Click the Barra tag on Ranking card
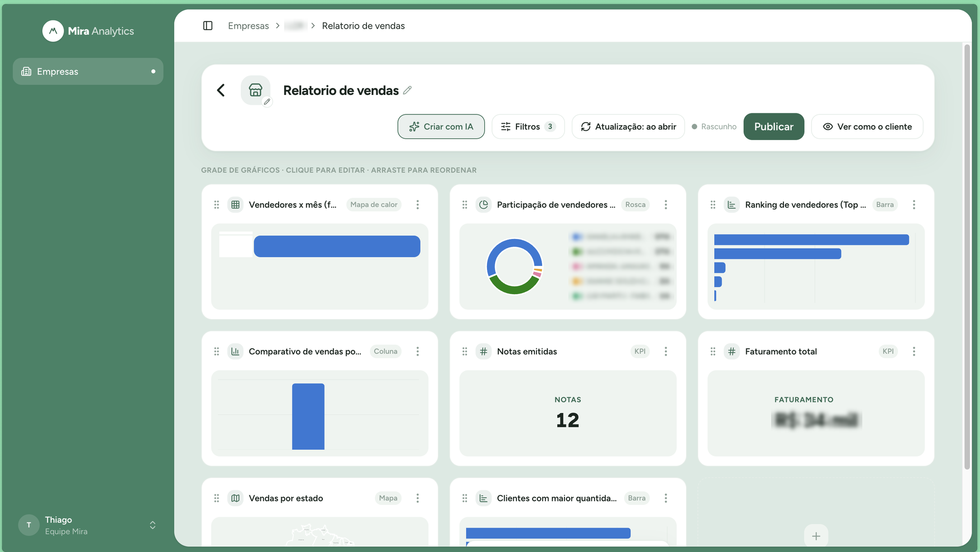 [x=885, y=205]
